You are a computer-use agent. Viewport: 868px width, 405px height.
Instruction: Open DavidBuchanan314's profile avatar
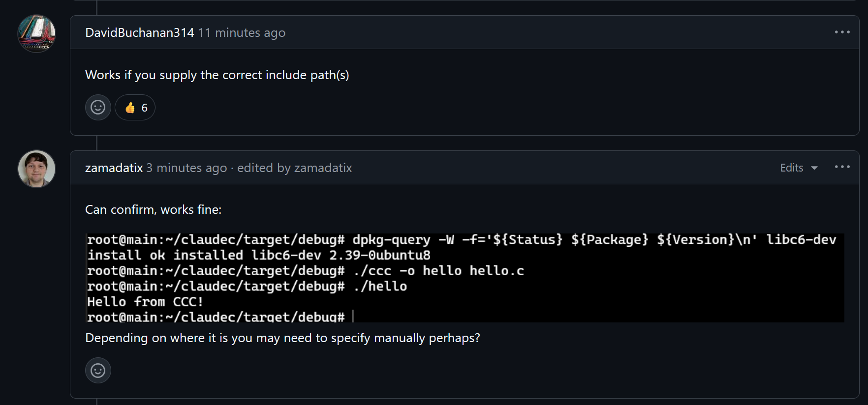36,33
